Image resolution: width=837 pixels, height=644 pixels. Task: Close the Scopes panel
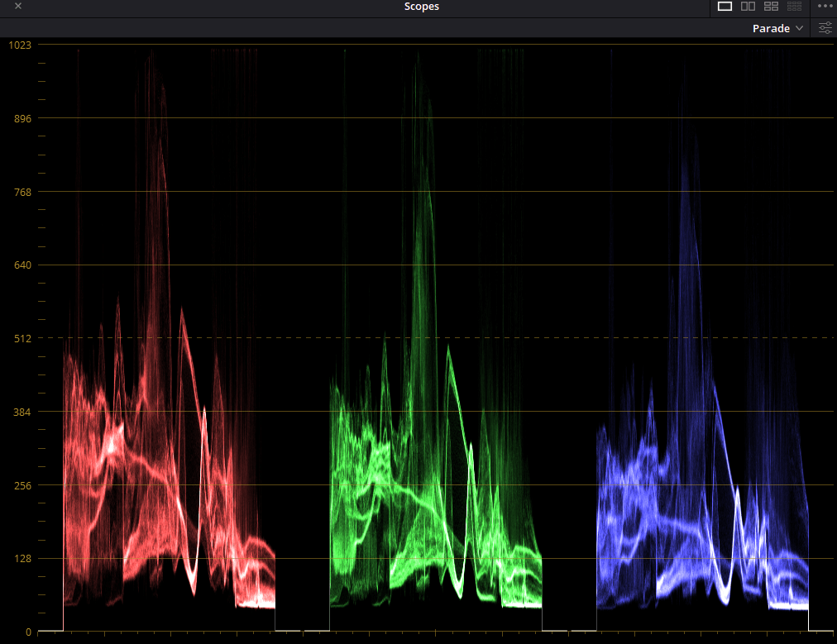18,6
